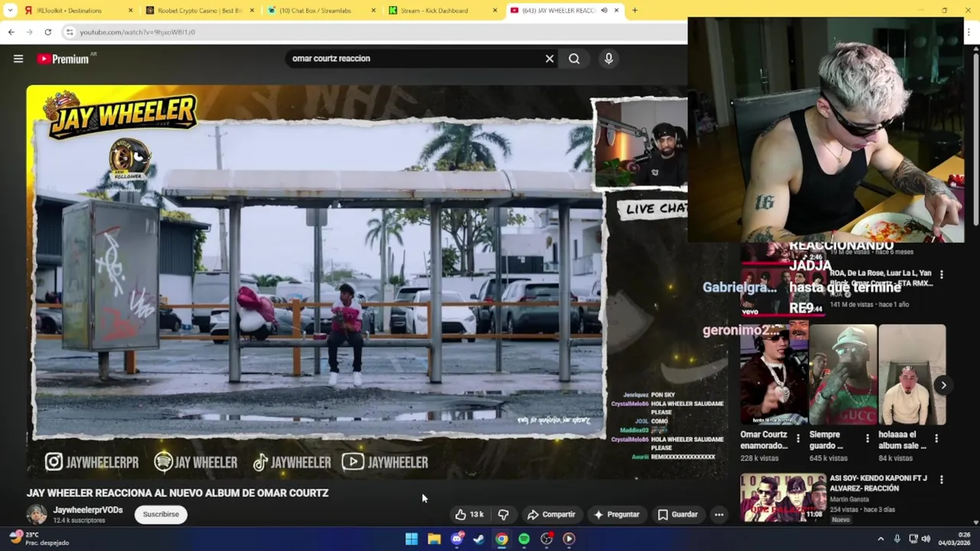Open the holaaa el album sale short
Viewport: 980px width, 551px height.
click(912, 374)
